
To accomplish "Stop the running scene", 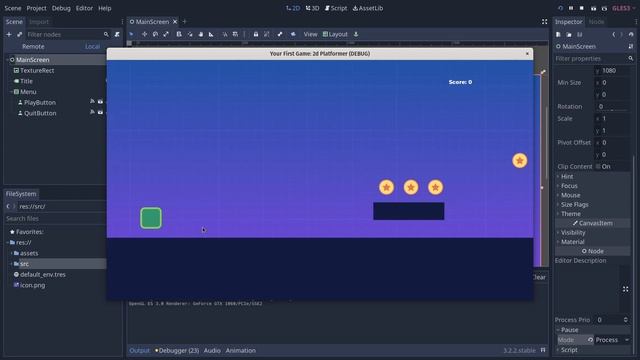I will click(582, 8).
